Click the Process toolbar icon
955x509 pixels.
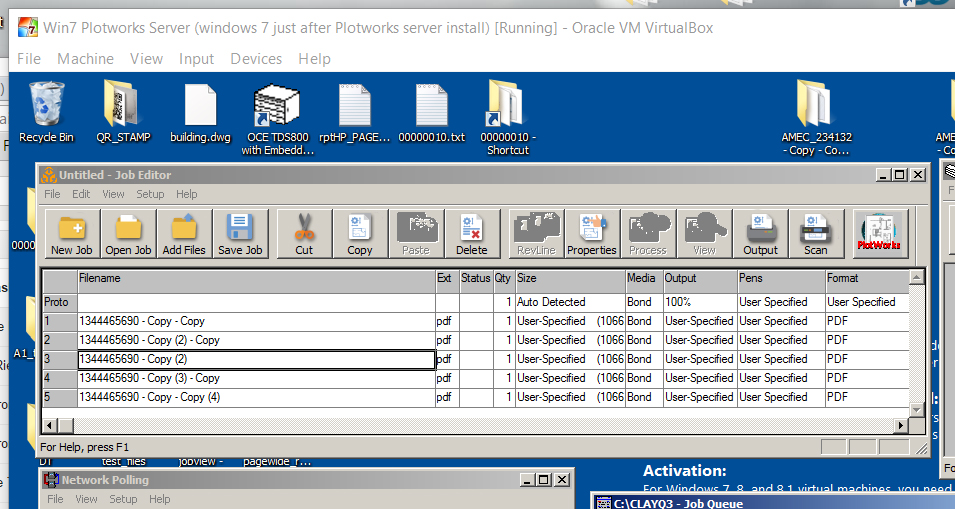tap(648, 234)
